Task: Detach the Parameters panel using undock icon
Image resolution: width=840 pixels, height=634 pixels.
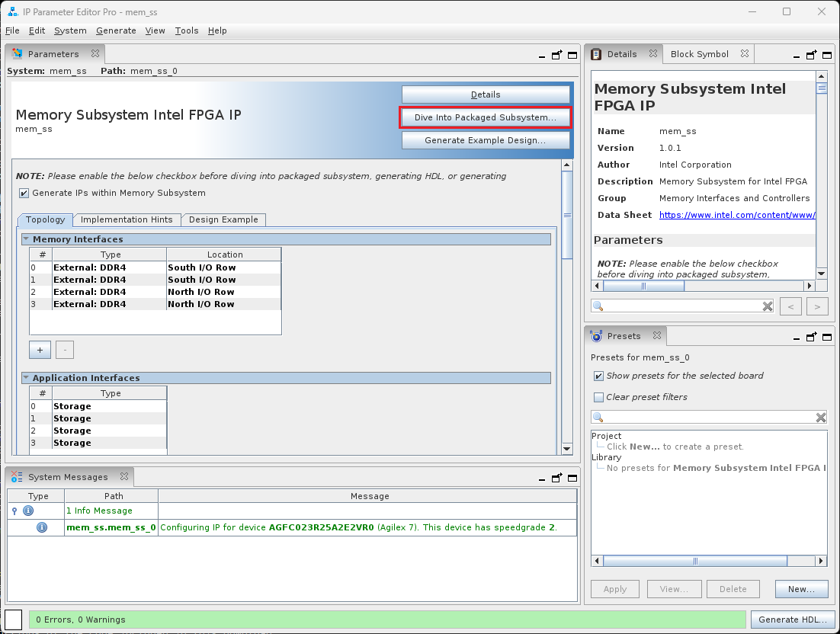Action: 557,54
